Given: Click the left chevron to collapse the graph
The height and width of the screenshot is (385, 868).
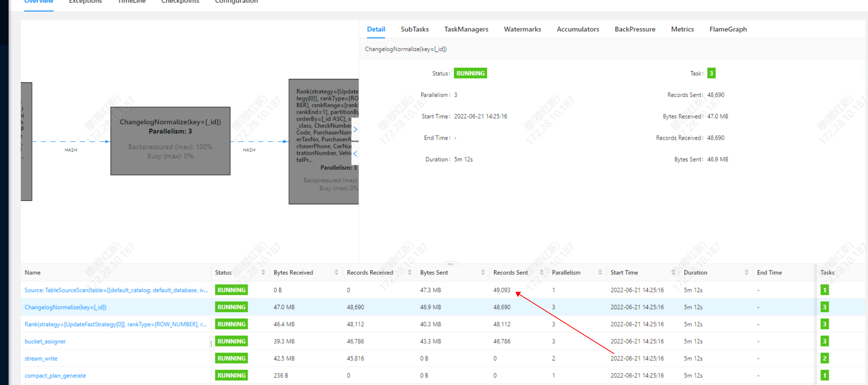Looking at the screenshot, I should (x=355, y=154).
